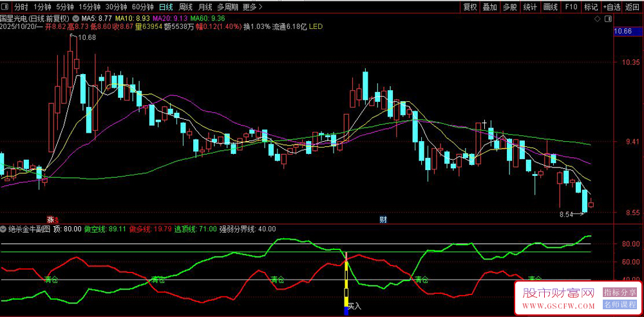
Task: Click the blue 财 marker on the timeline
Action: click(383, 220)
